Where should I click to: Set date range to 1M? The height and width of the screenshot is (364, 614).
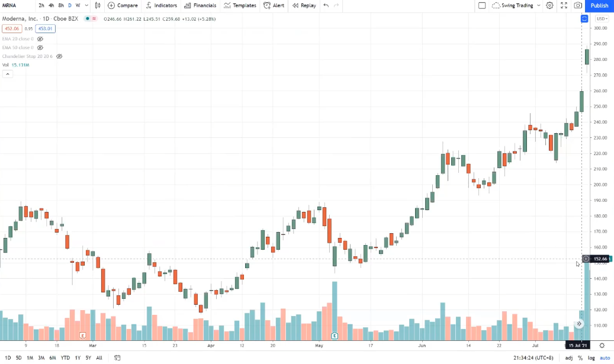pyautogui.click(x=30, y=357)
